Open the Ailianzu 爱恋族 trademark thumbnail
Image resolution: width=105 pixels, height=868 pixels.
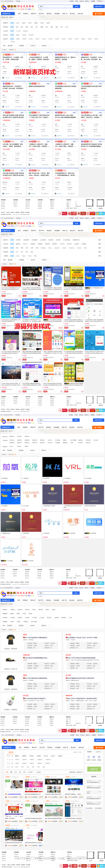[x=52, y=522]
